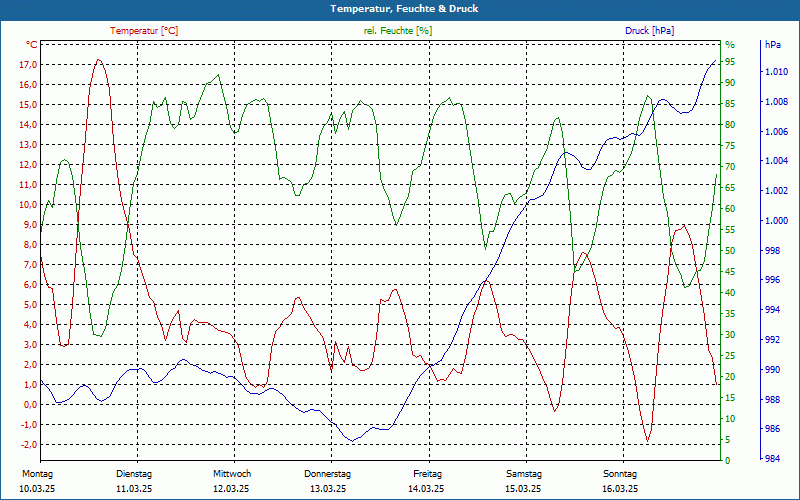Click the 0,0 temperature axis value
Image resolution: width=800 pixels, height=500 pixels.
pyautogui.click(x=30, y=405)
